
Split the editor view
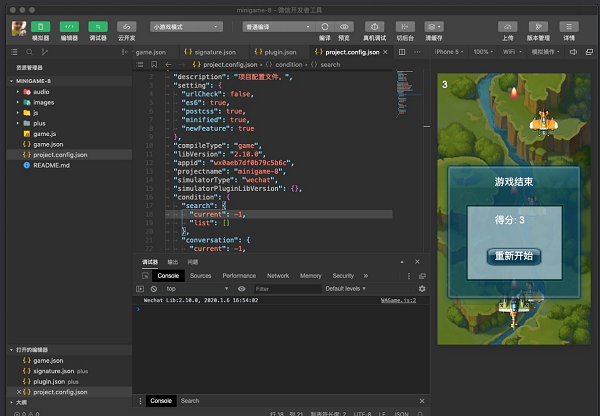click(x=402, y=52)
